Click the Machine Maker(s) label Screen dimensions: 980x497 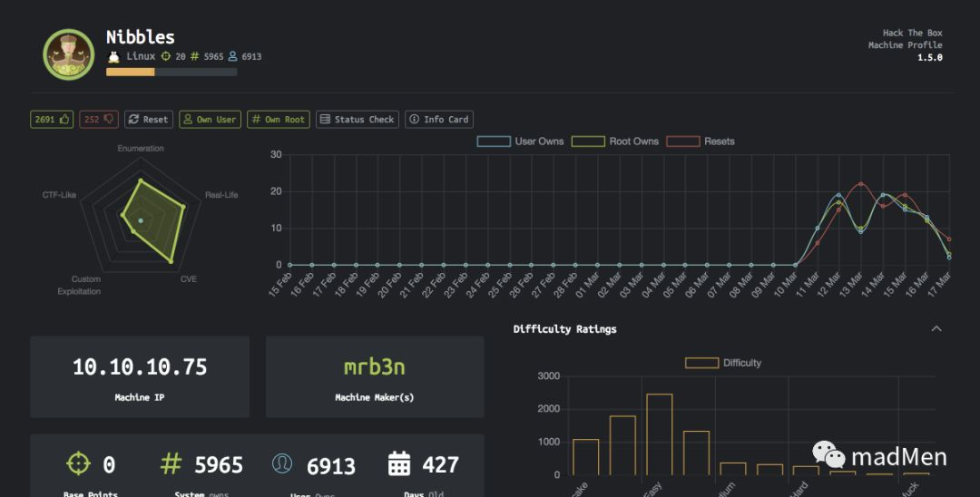(x=375, y=397)
